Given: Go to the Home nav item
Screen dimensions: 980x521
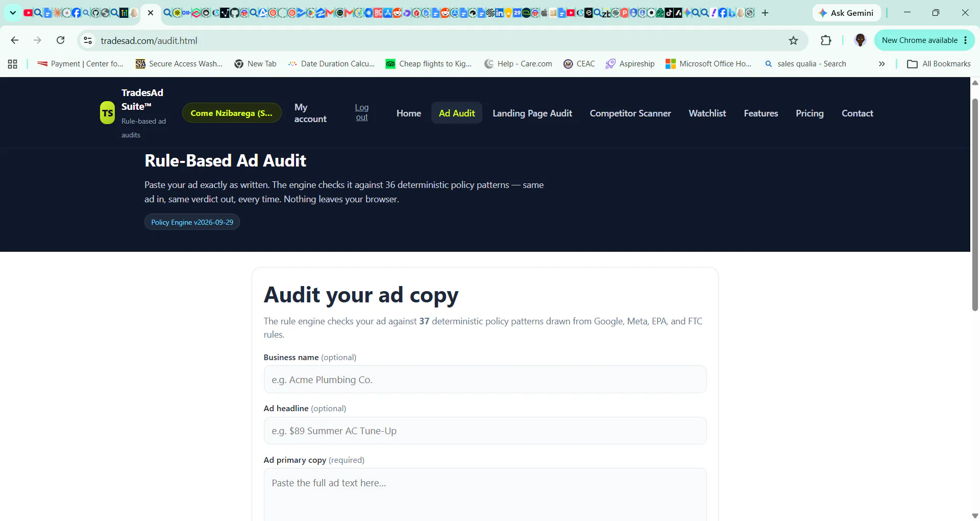Looking at the screenshot, I should point(409,113).
